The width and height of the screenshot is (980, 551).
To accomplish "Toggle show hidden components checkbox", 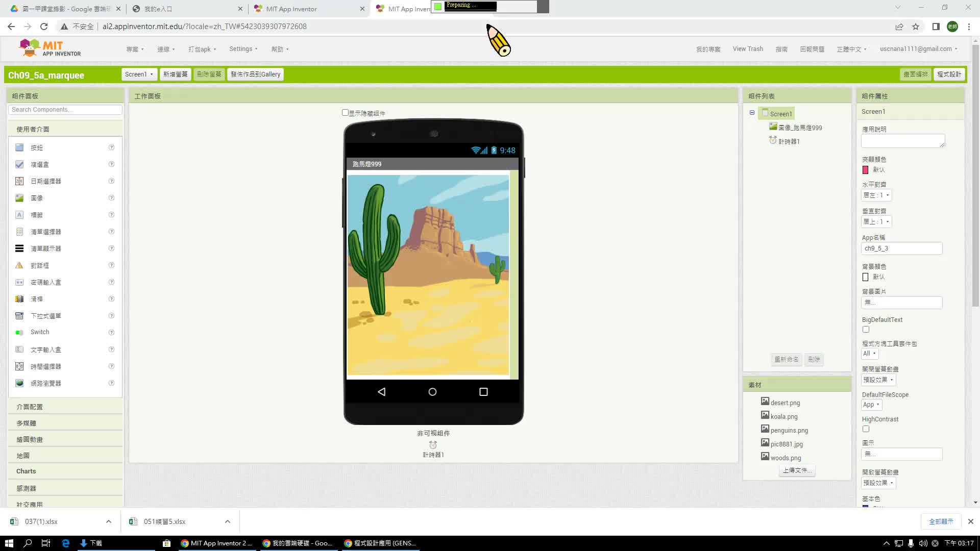I will pos(345,113).
